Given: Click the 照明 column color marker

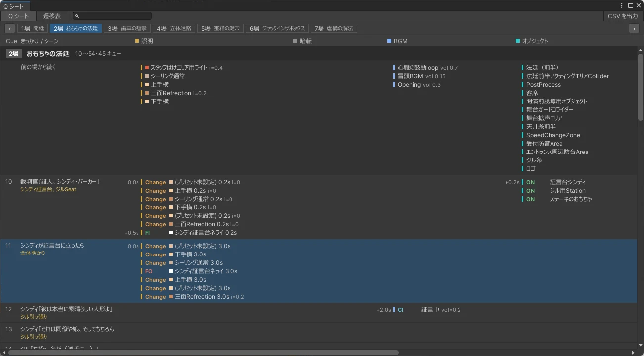Looking at the screenshot, I should coord(137,41).
